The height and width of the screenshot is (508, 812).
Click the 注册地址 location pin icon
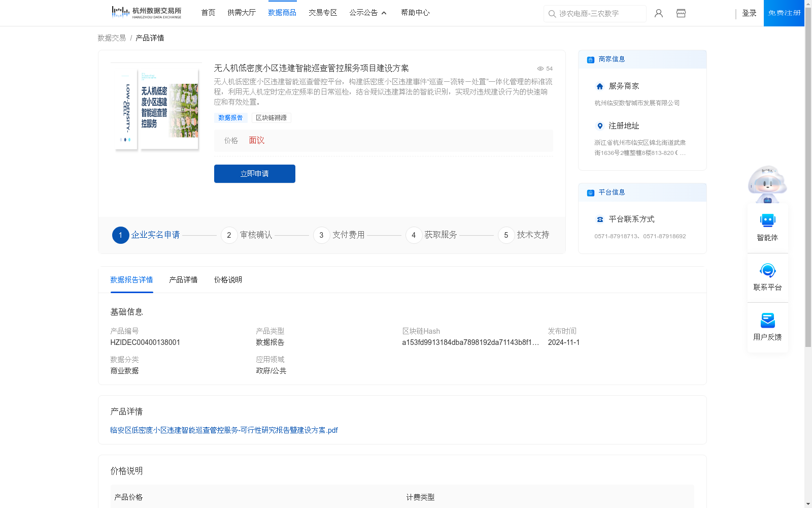600,126
